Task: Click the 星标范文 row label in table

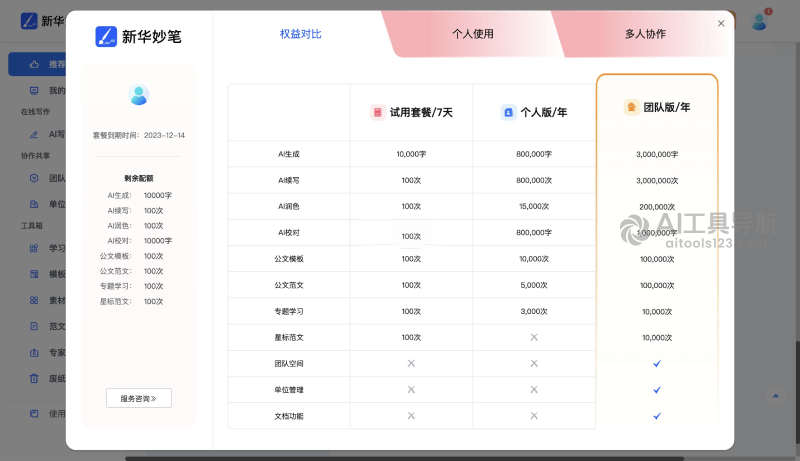Action: [x=289, y=338]
